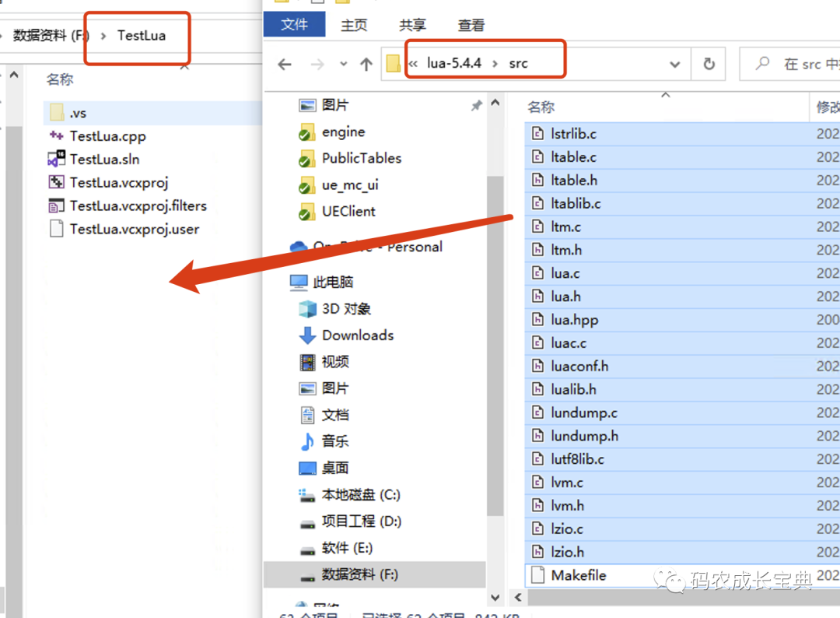Image resolution: width=840 pixels, height=618 pixels.
Task: Open the 文件 menu
Action: tap(295, 24)
